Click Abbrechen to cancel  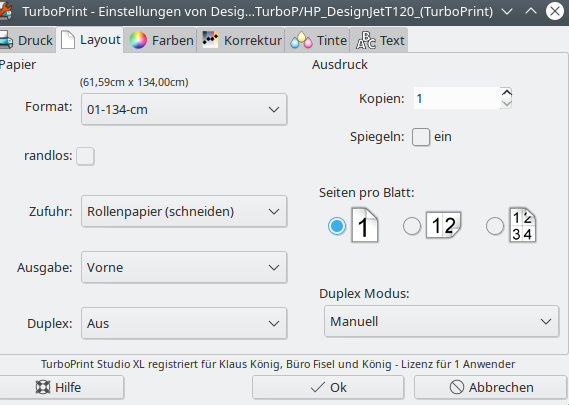tap(491, 387)
